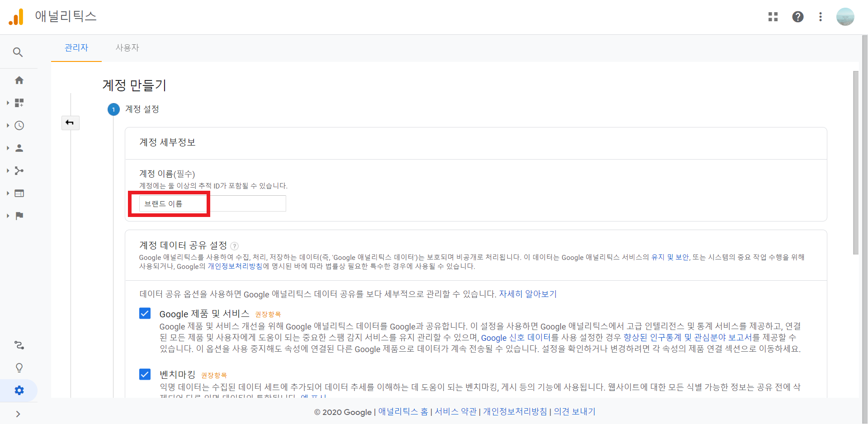
Task: Switch to the 관리자 tab
Action: 76,48
